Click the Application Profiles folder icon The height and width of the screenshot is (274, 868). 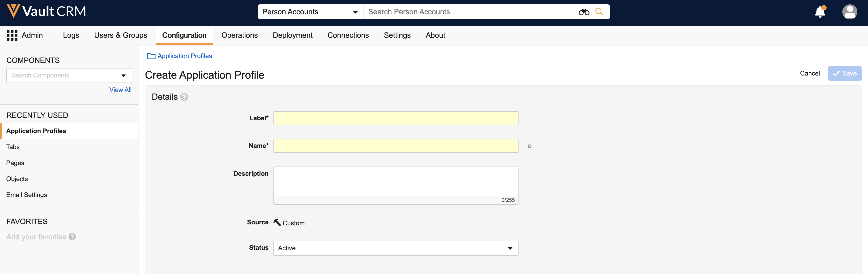point(151,56)
